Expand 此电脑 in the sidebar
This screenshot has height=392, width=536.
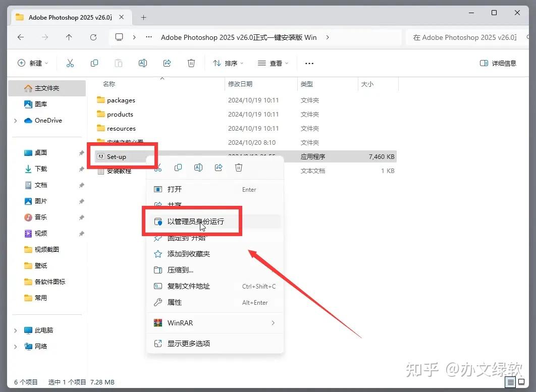point(15,330)
